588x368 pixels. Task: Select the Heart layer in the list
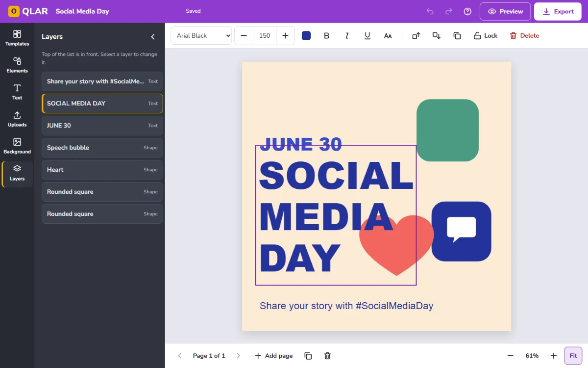[102, 170]
